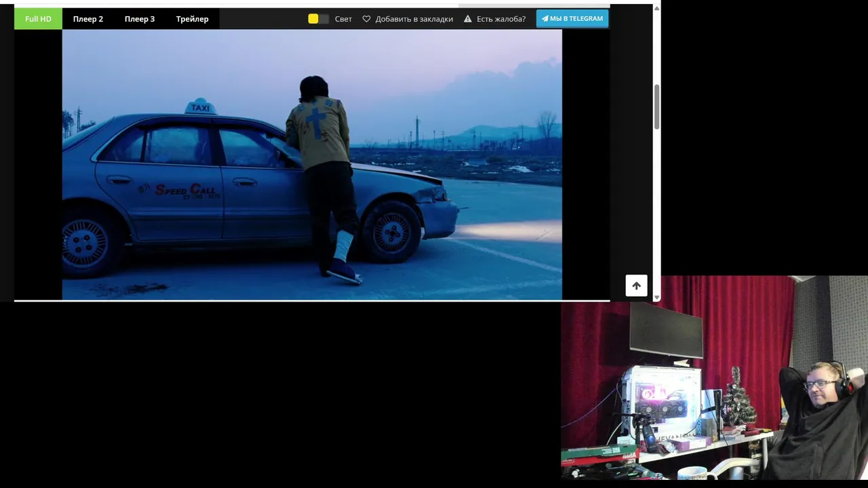Click МЫ В TELEGRAM button
The width and height of the screenshot is (868, 488).
pyautogui.click(x=572, y=18)
